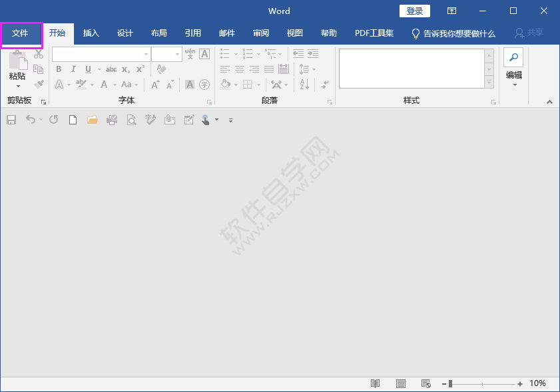Click the Open folder icon
Viewport: 560px width, 392px height.
click(92, 120)
